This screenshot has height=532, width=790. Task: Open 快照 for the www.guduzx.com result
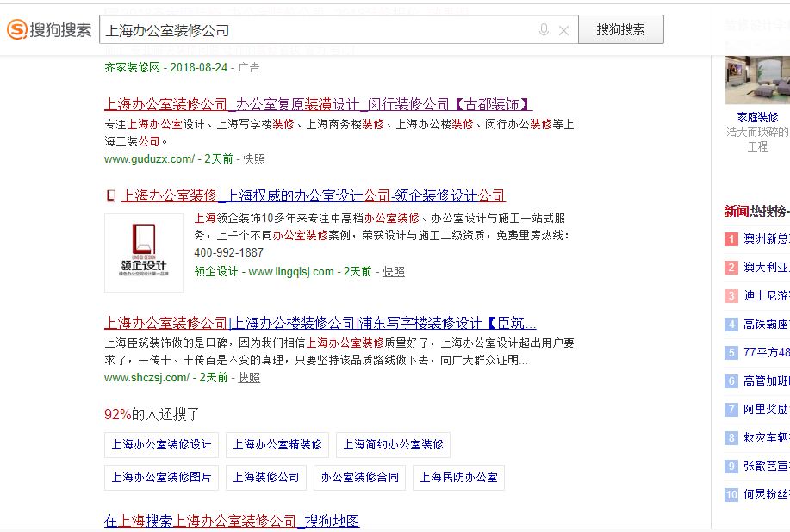[254, 159]
